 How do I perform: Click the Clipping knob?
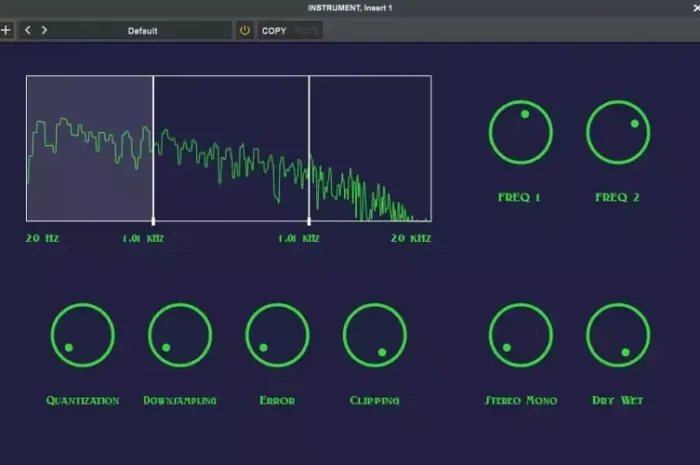point(375,335)
